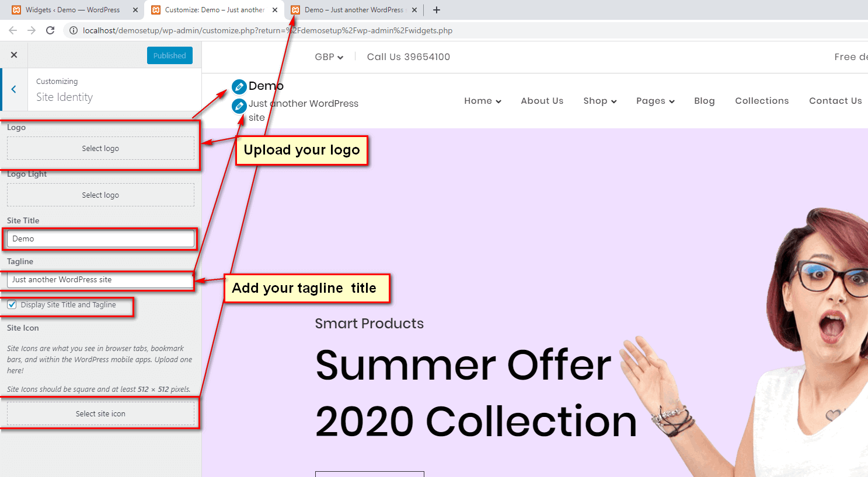This screenshot has width=868, height=477.
Task: Open the Shop dropdown menu
Action: [600, 101]
